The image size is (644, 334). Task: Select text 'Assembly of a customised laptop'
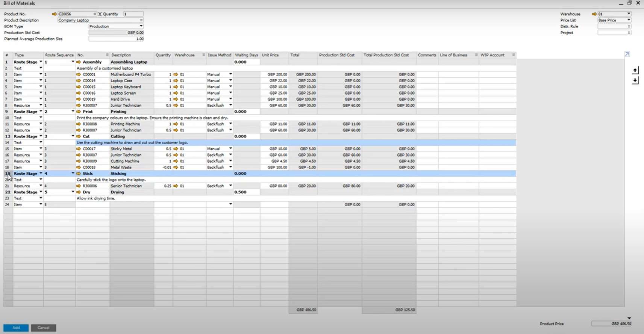(105, 68)
